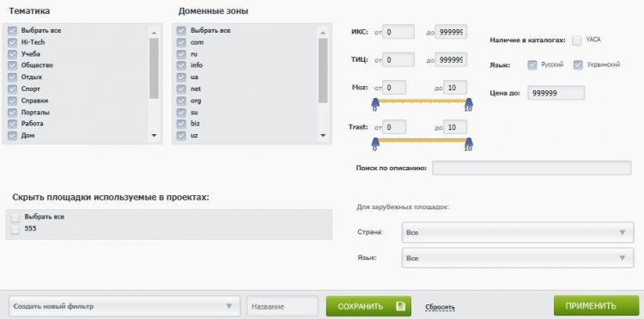This screenshot has width=644, height=319.
Task: Click the Moz slider right handle
Action: 469,103
